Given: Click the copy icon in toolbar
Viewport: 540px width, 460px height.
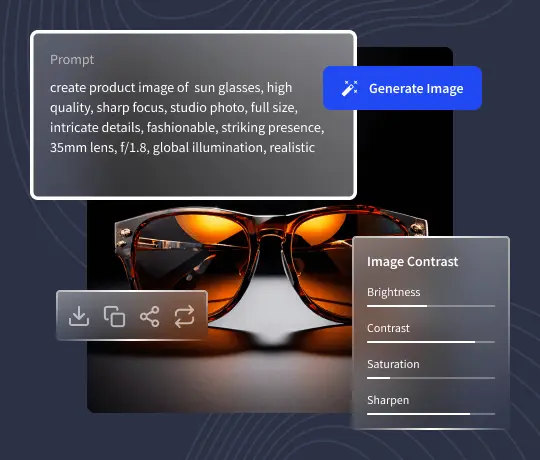Looking at the screenshot, I should tap(114, 316).
